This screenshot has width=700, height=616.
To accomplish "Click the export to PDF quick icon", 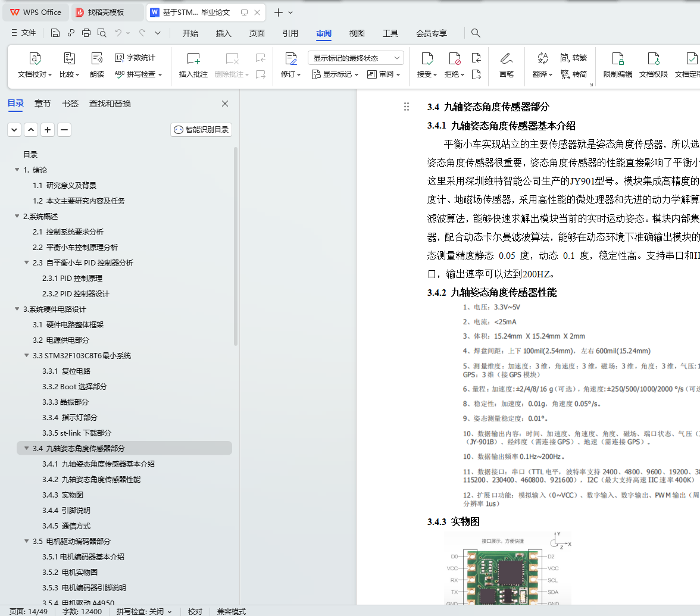I will tap(71, 33).
